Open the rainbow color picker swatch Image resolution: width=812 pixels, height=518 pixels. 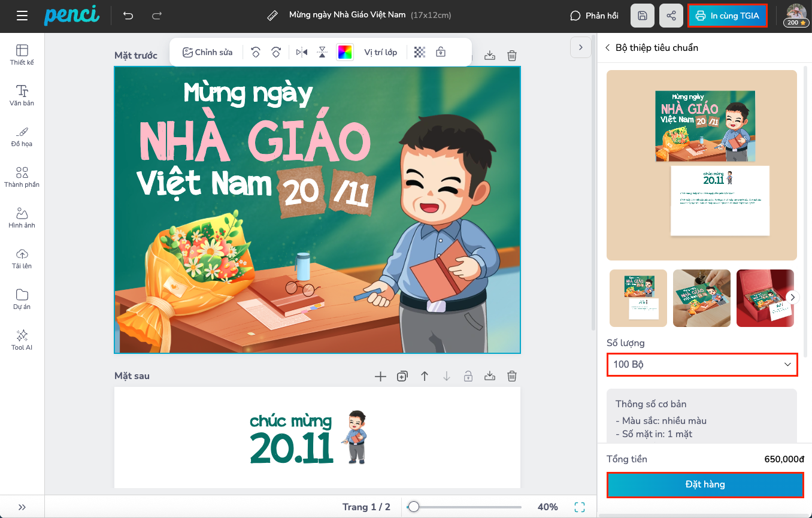(x=345, y=52)
